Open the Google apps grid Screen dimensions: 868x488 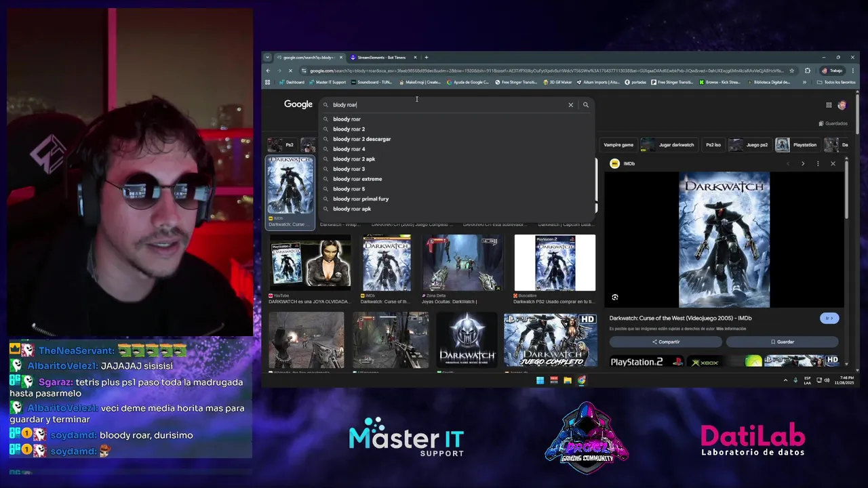(x=829, y=105)
